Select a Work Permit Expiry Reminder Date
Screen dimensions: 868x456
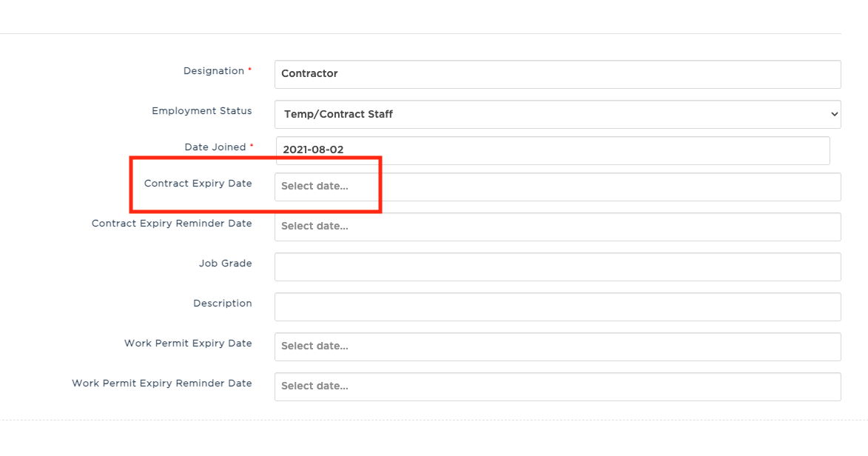pos(557,386)
